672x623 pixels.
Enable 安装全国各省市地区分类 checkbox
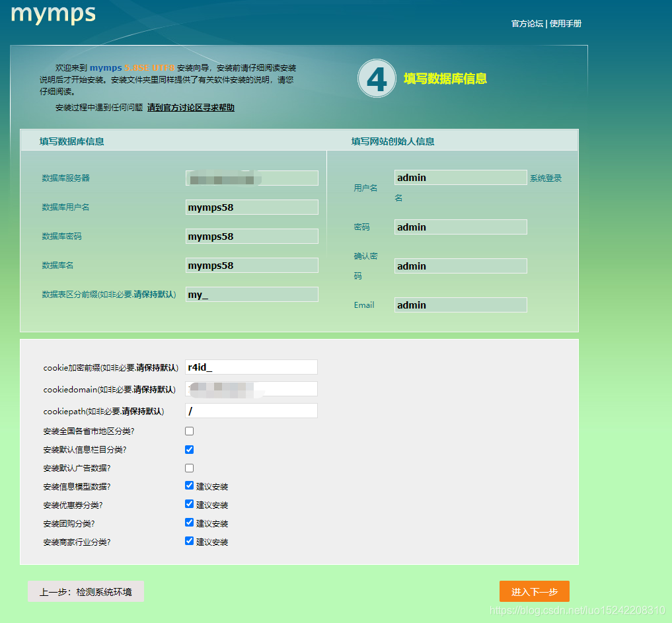190,431
